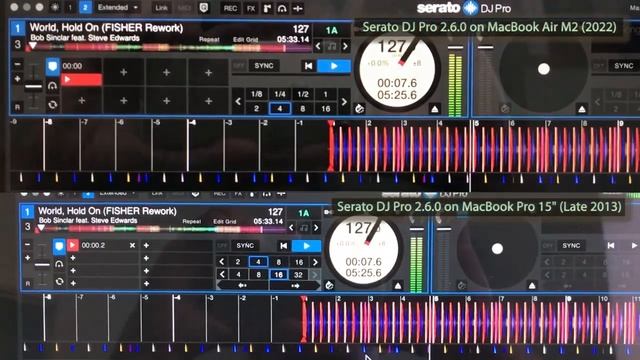
Task: Shift key down on bottom deck
Action: [291, 228]
